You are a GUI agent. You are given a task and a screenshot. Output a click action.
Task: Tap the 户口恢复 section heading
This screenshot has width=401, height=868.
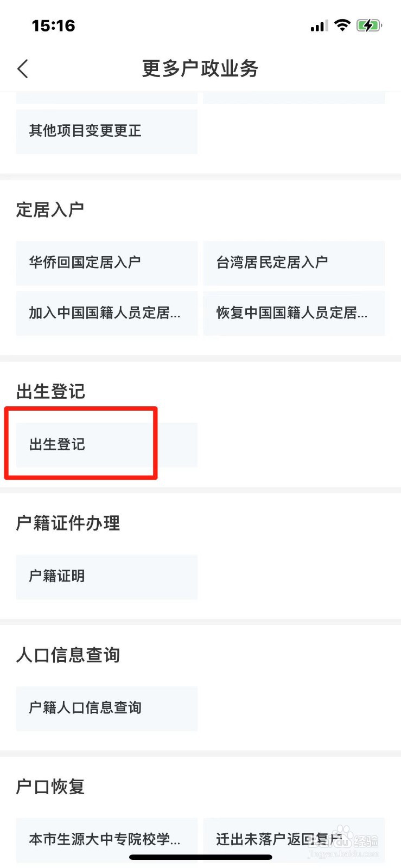coord(50,787)
